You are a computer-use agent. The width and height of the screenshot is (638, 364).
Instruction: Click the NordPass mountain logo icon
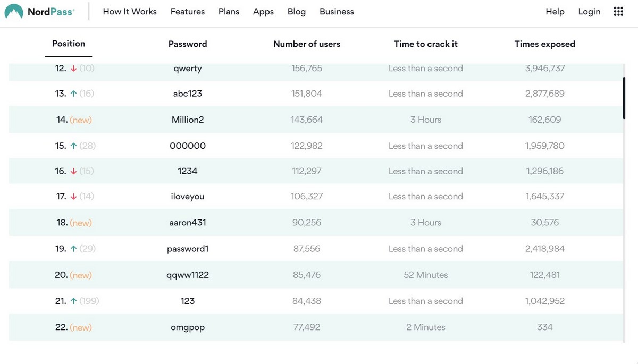14,12
